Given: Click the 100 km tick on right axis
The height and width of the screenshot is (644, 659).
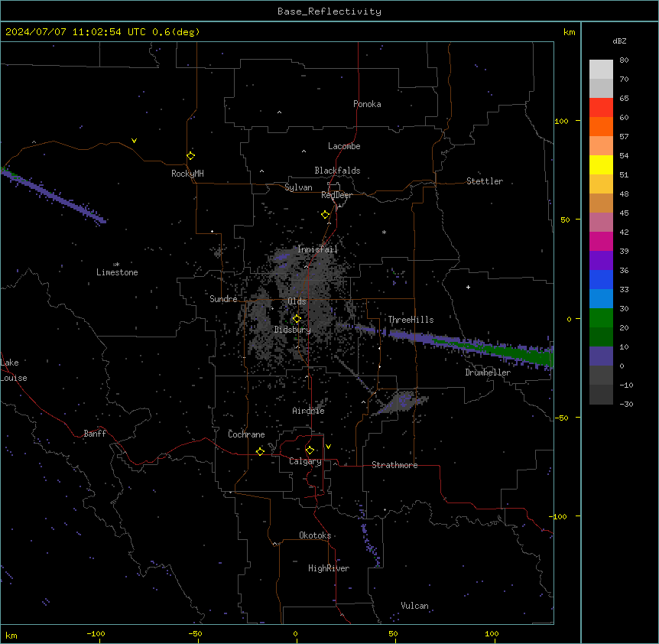Looking at the screenshot, I should [x=561, y=121].
